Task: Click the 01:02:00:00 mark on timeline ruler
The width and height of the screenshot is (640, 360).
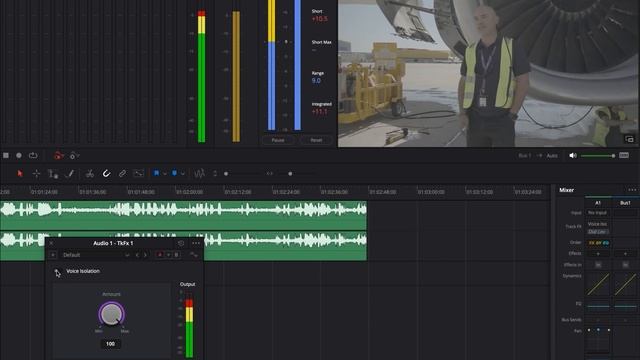Action: (189, 192)
